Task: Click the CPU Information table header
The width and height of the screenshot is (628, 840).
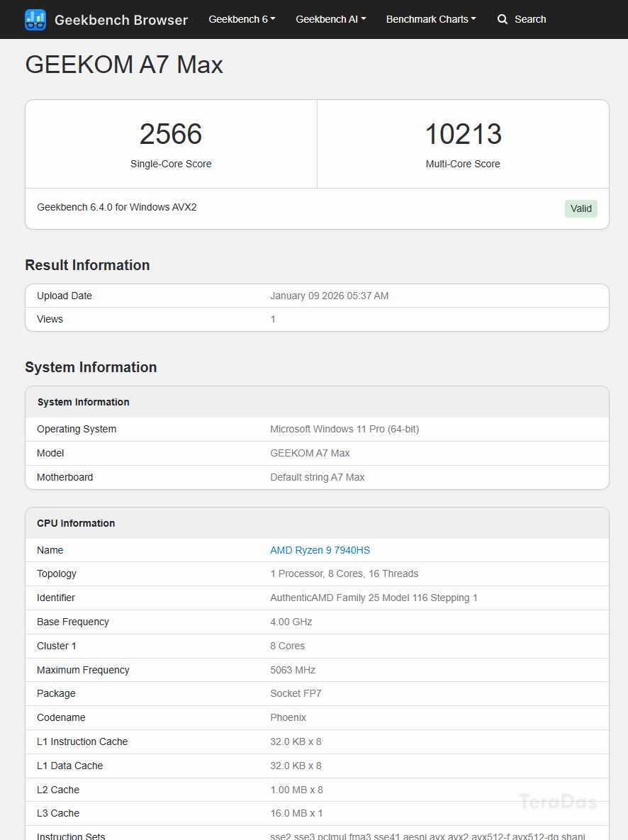Action: point(76,523)
